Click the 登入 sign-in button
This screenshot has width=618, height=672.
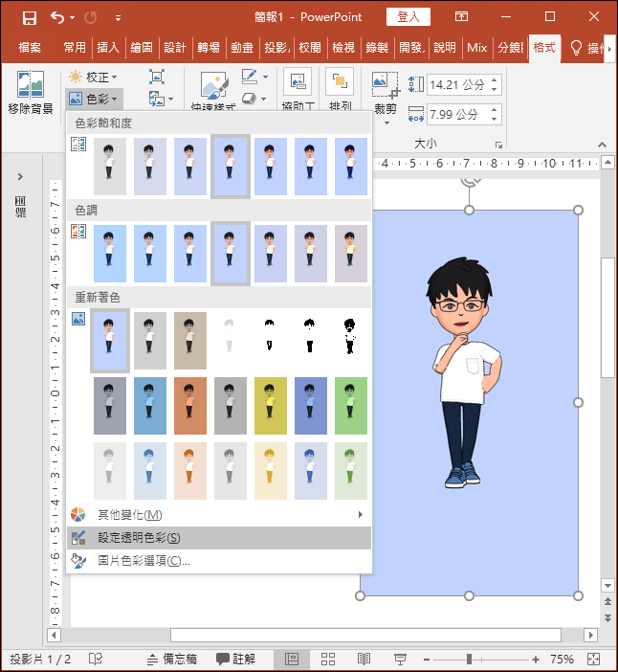coord(408,17)
